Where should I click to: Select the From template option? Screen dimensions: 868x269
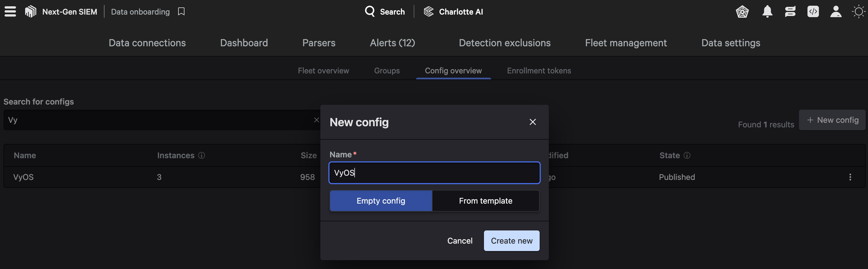coord(485,200)
